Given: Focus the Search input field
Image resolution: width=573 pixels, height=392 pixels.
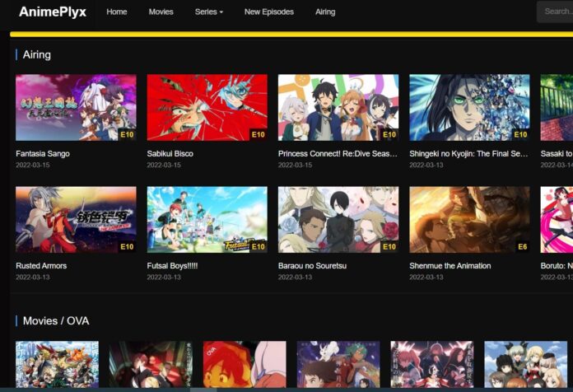Looking at the screenshot, I should 555,12.
